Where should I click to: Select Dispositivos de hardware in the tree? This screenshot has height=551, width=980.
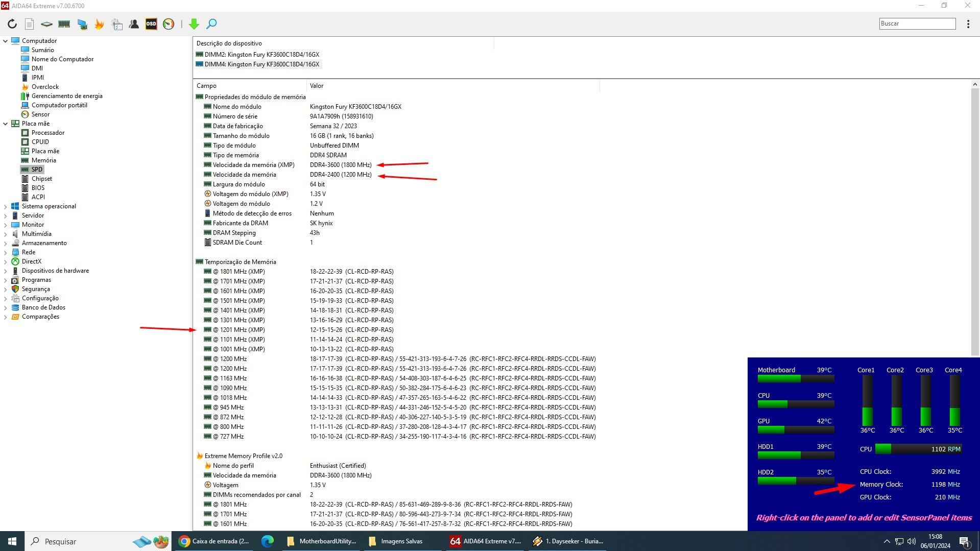(x=55, y=271)
